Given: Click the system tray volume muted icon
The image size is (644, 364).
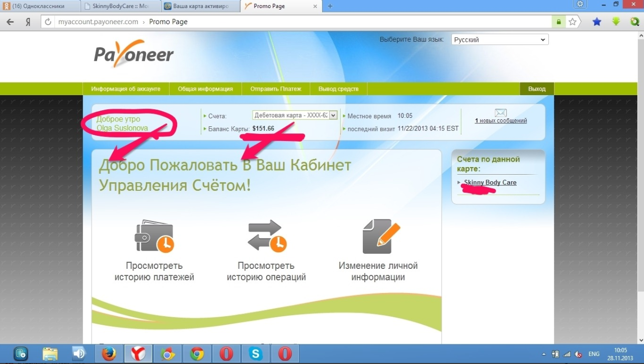Looking at the screenshot, I should click(x=579, y=354).
